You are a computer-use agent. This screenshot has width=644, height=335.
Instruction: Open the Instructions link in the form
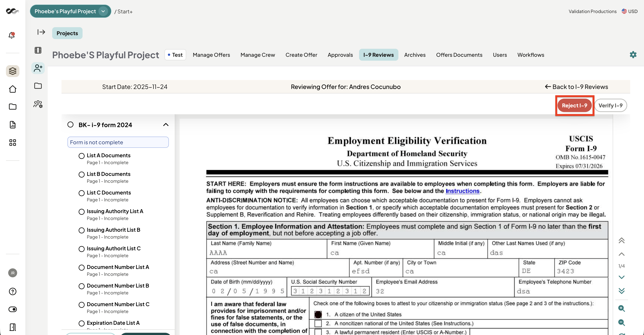(463, 191)
